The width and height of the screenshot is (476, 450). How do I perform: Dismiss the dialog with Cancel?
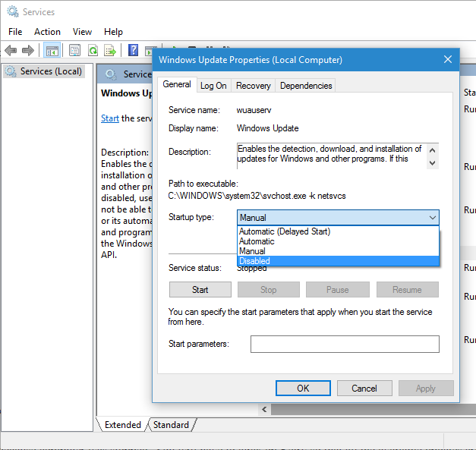pos(364,388)
